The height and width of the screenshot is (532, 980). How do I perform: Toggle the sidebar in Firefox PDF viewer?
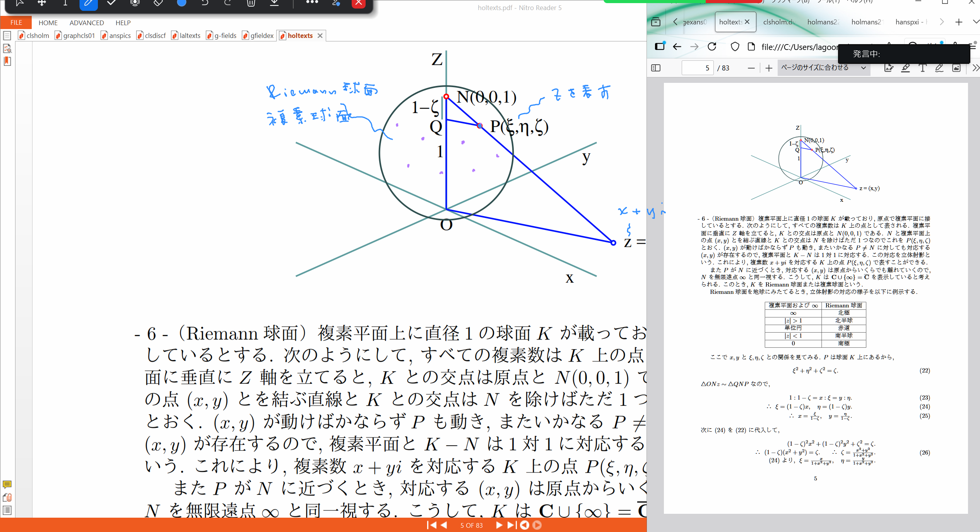[x=656, y=68]
